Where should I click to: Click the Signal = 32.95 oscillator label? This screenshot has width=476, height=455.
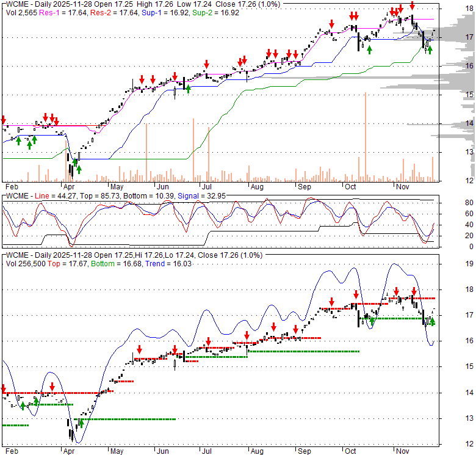pyautogui.click(x=201, y=196)
